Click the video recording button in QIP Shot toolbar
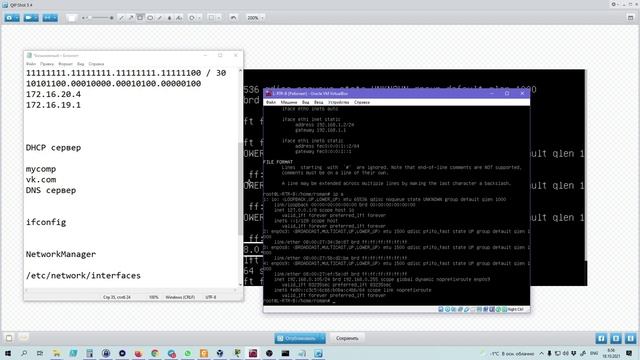This screenshot has width=640, height=360. [x=29, y=18]
